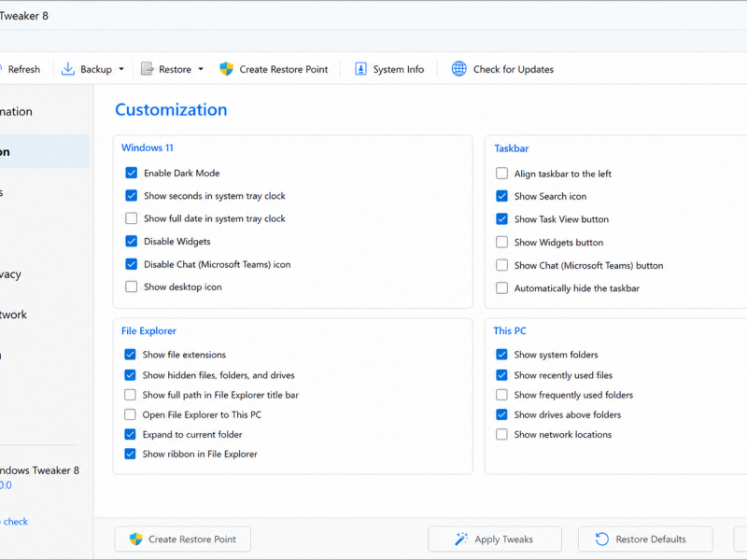This screenshot has width=747, height=560.
Task: Toggle Show ribbon in File Explorer
Action: (130, 454)
